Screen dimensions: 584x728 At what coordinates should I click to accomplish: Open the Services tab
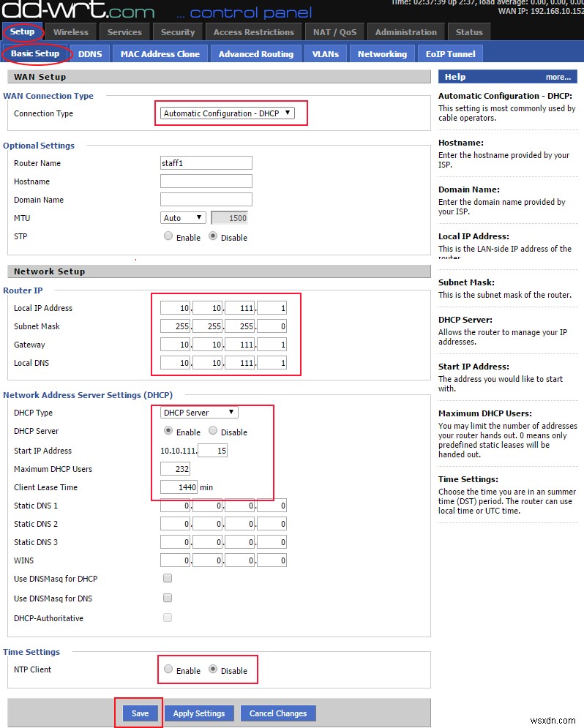pos(124,32)
